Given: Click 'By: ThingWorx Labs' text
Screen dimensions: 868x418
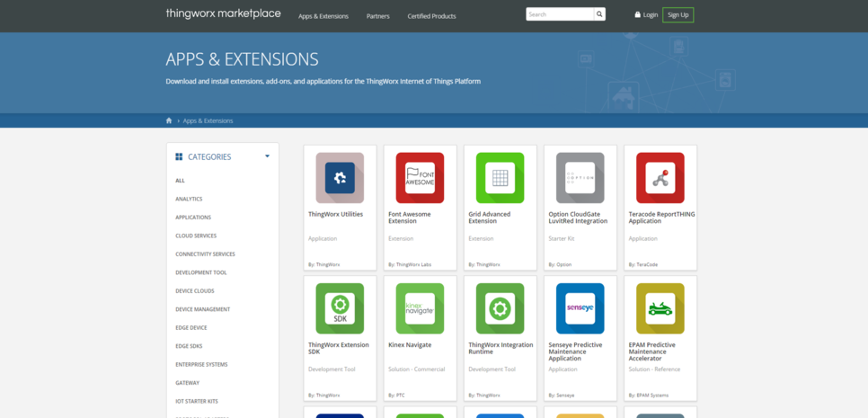Looking at the screenshot, I should [410, 264].
